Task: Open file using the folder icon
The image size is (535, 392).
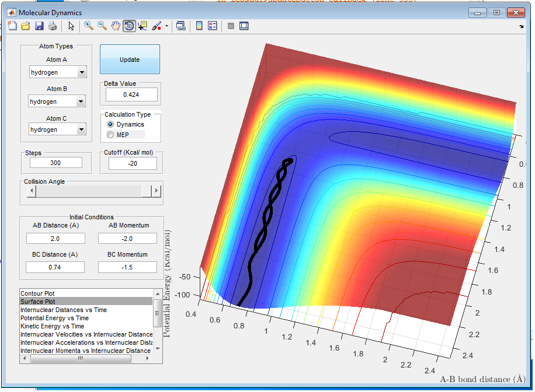Action: tap(26, 26)
